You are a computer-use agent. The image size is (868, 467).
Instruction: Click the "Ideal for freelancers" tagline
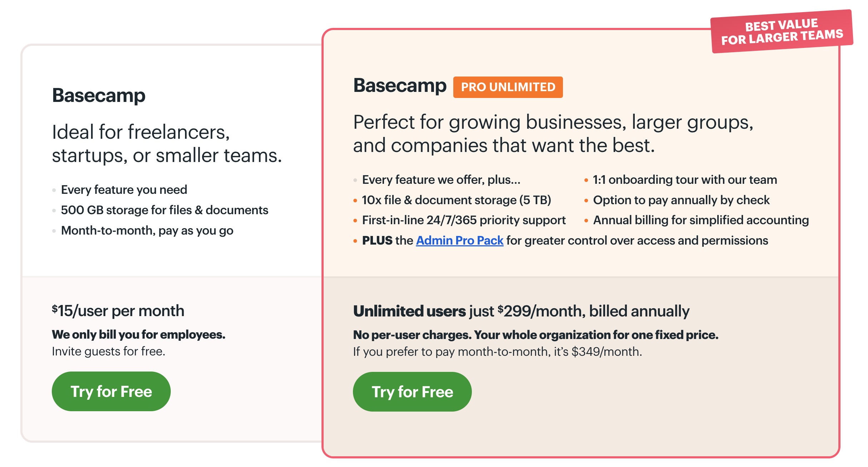click(167, 144)
